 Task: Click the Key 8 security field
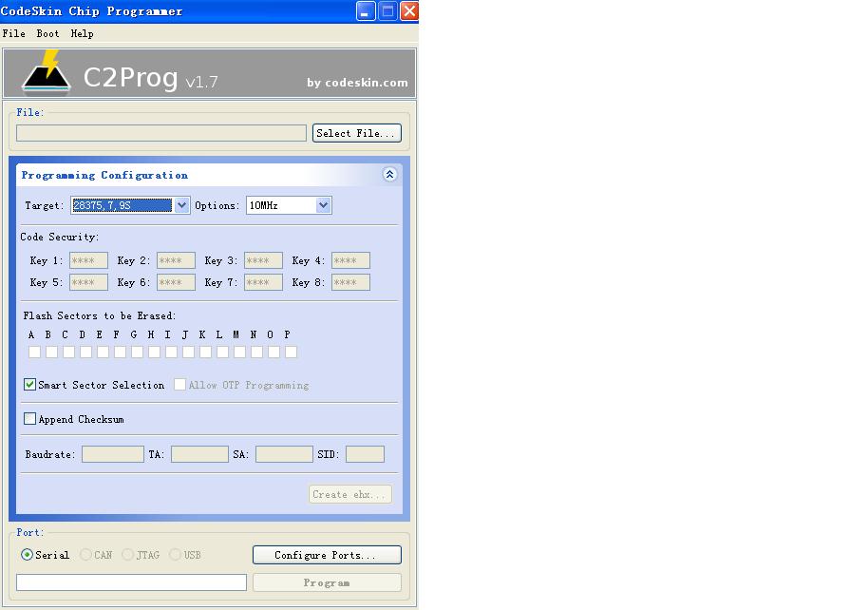click(351, 282)
